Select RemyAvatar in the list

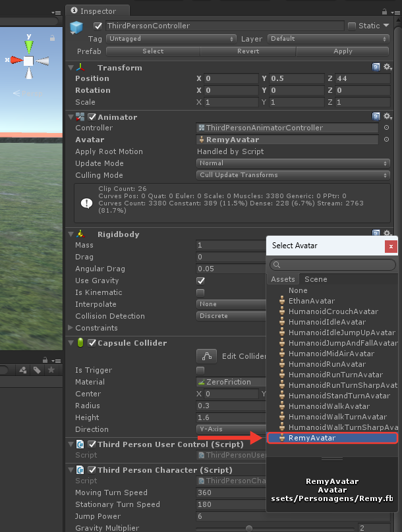click(x=332, y=438)
